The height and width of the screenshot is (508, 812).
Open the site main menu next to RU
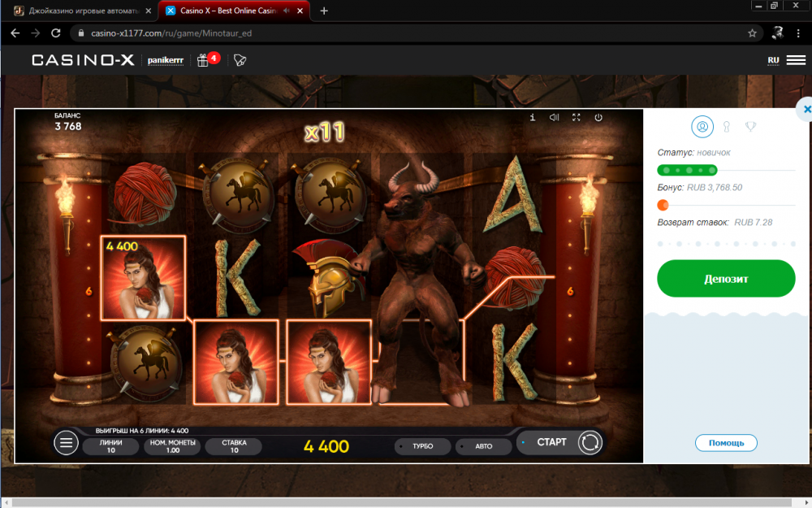(x=796, y=60)
